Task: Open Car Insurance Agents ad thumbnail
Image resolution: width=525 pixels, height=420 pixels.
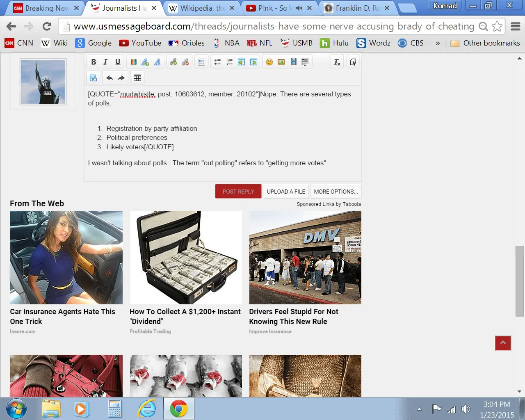Action: [66, 258]
